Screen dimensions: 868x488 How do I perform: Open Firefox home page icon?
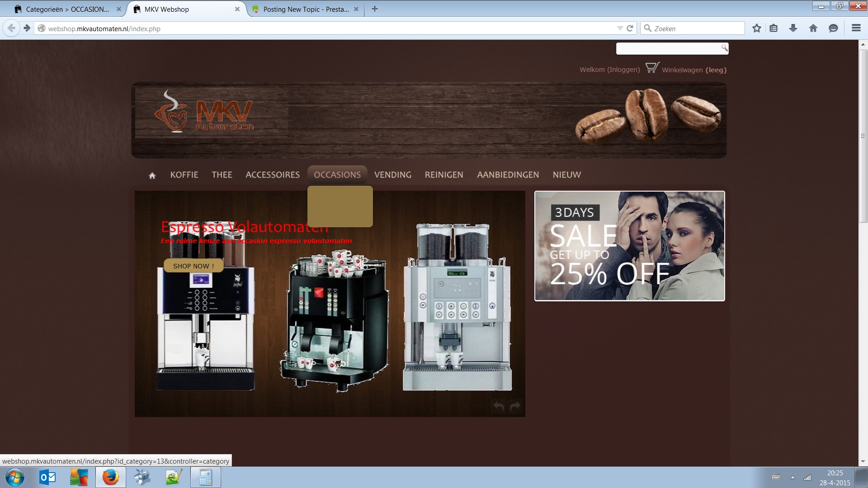pyautogui.click(x=813, y=28)
